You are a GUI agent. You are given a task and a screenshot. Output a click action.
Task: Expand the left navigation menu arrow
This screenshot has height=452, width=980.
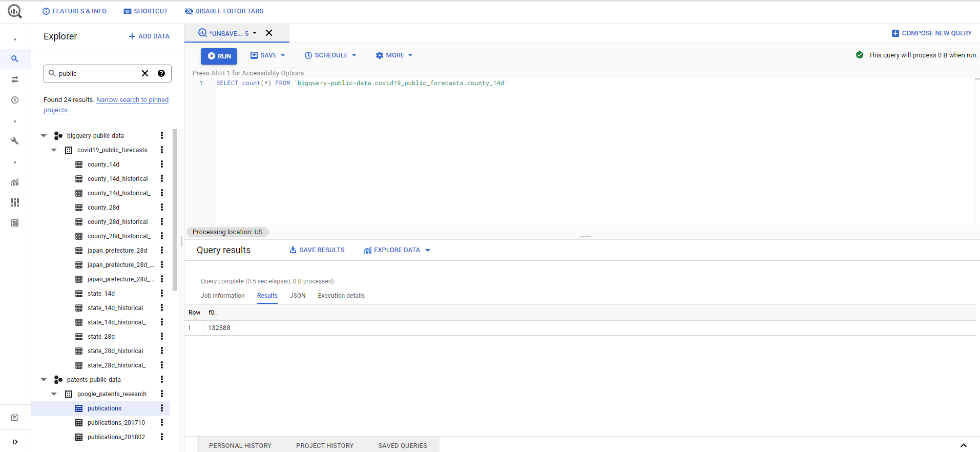pos(15,442)
